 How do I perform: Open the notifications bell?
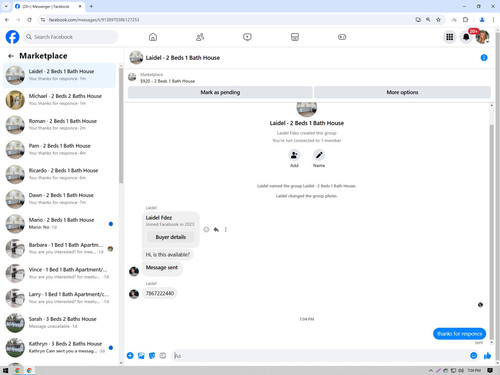pos(466,37)
